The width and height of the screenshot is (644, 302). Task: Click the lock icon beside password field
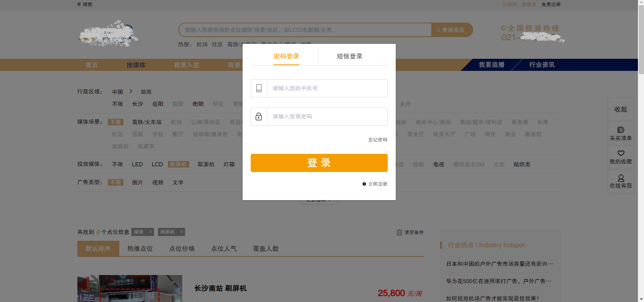click(259, 116)
